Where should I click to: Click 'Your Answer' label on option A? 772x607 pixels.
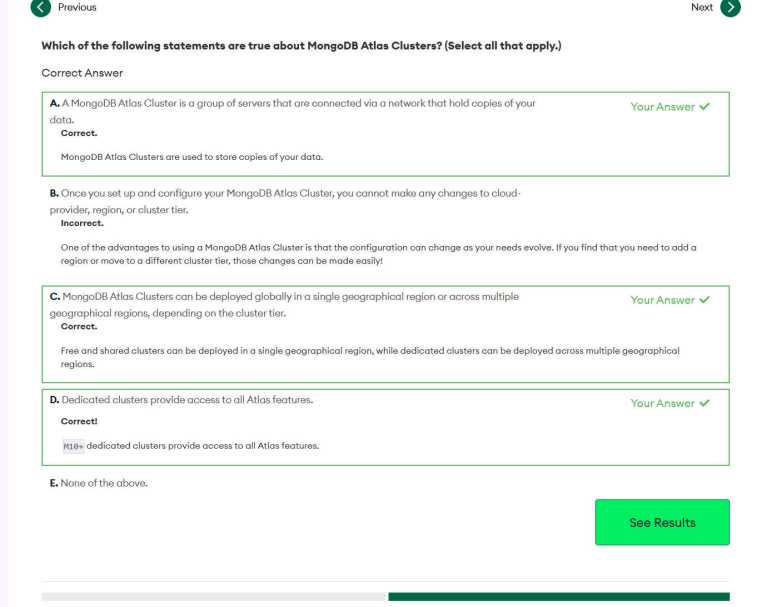click(662, 107)
